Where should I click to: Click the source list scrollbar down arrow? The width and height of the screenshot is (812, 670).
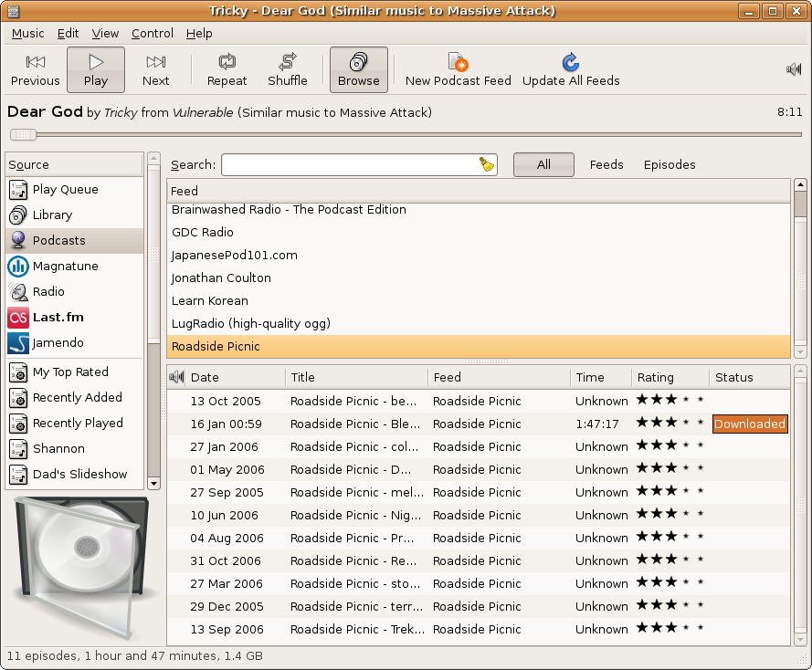click(x=153, y=484)
